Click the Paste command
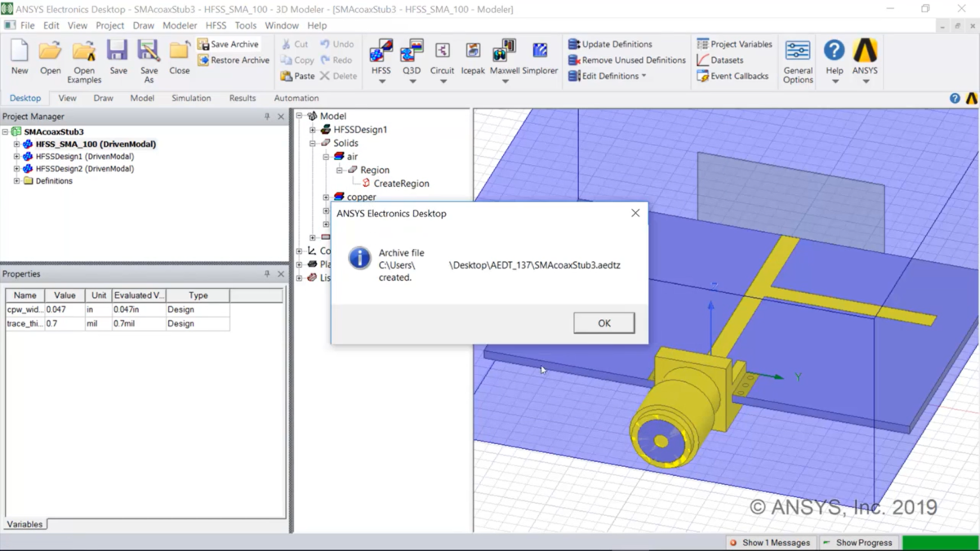980x551 pixels. click(x=297, y=76)
